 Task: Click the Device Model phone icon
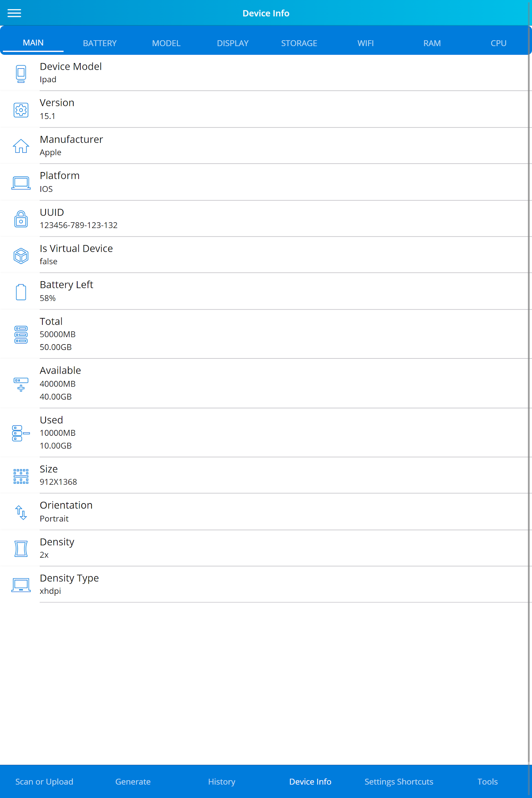(x=21, y=74)
